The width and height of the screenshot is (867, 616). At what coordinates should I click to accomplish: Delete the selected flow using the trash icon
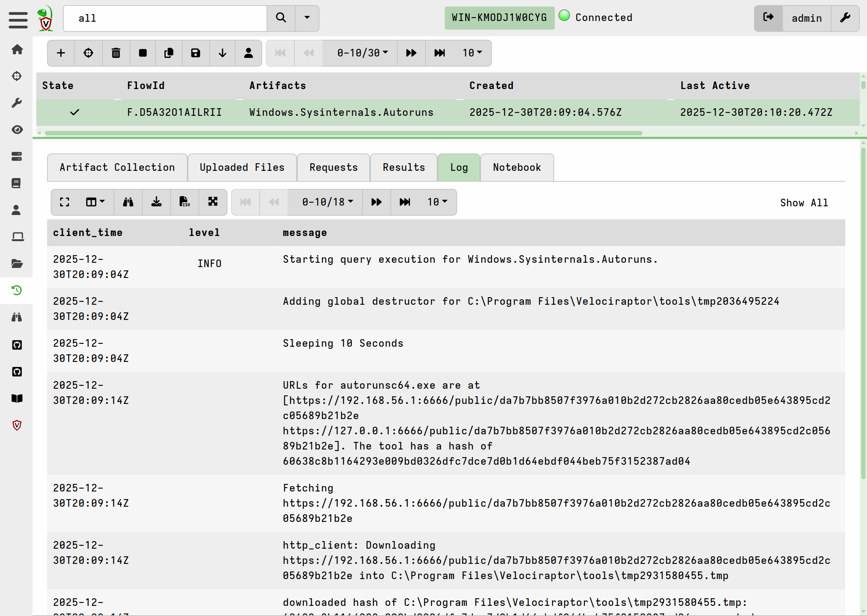[116, 53]
